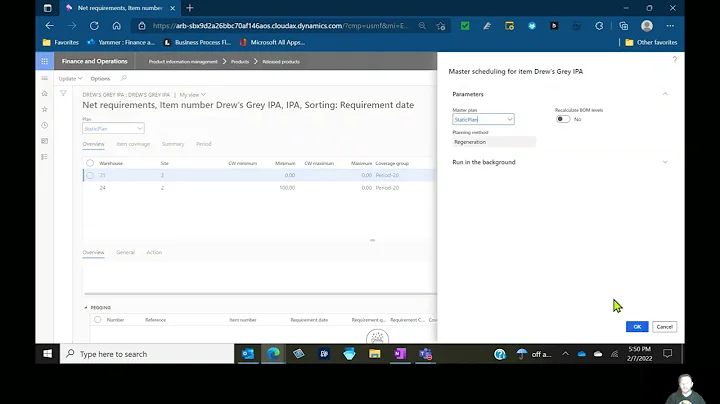The width and height of the screenshot is (720, 404).
Task: Go to the browser home page
Action: [x=117, y=26]
